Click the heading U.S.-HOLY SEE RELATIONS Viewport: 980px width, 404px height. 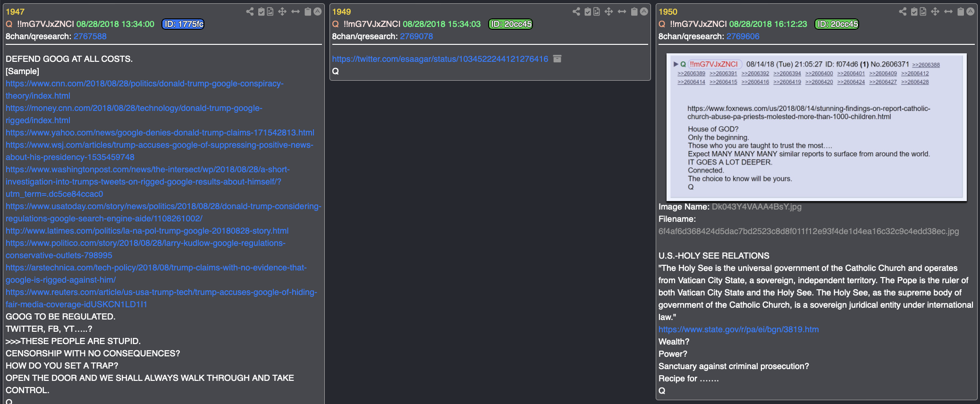(714, 256)
